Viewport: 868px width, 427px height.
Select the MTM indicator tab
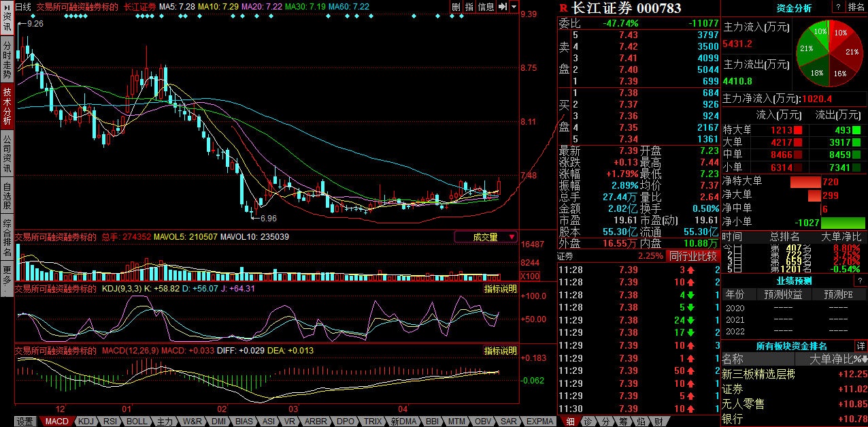(458, 422)
